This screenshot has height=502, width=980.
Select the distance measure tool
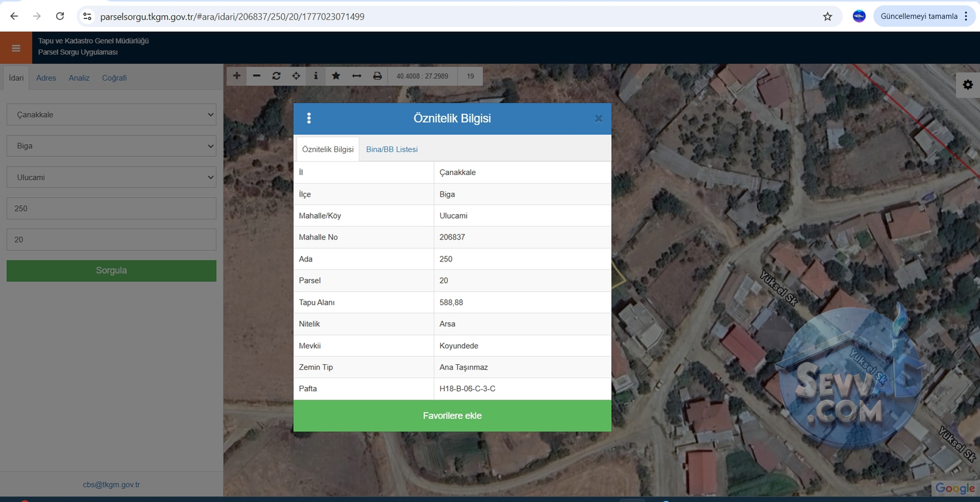pos(356,76)
